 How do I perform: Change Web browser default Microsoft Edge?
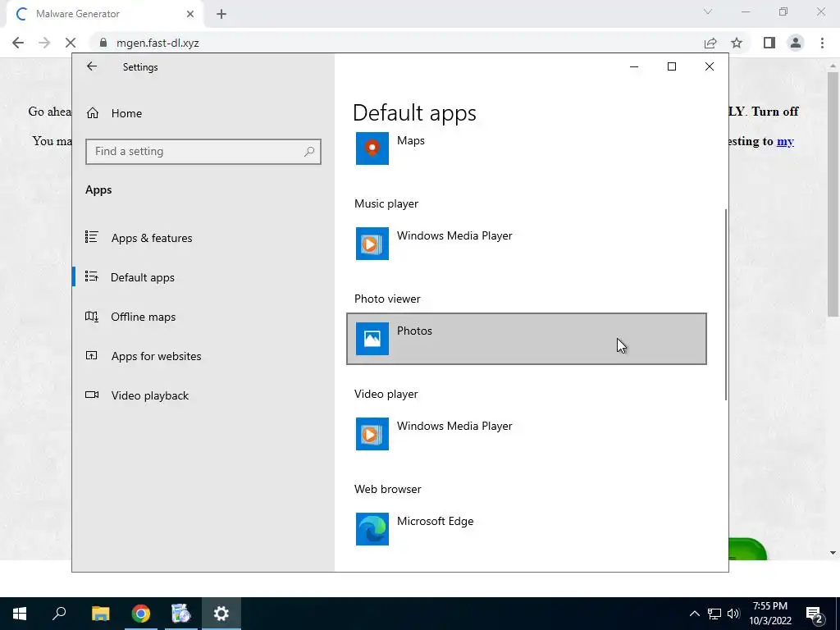(526, 529)
